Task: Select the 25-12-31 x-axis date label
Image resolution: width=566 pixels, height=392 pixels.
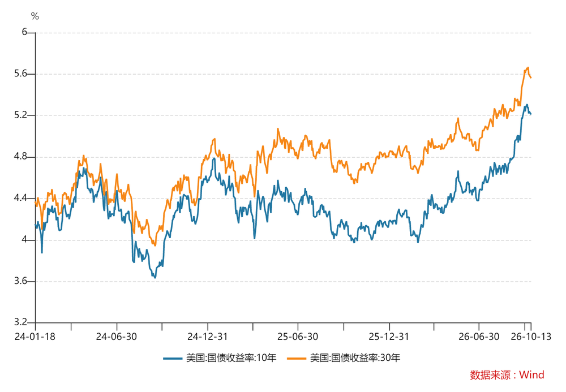Action: (x=389, y=337)
